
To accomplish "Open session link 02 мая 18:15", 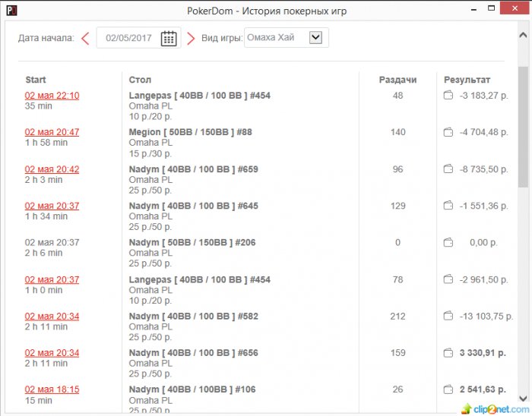I will (x=52, y=389).
